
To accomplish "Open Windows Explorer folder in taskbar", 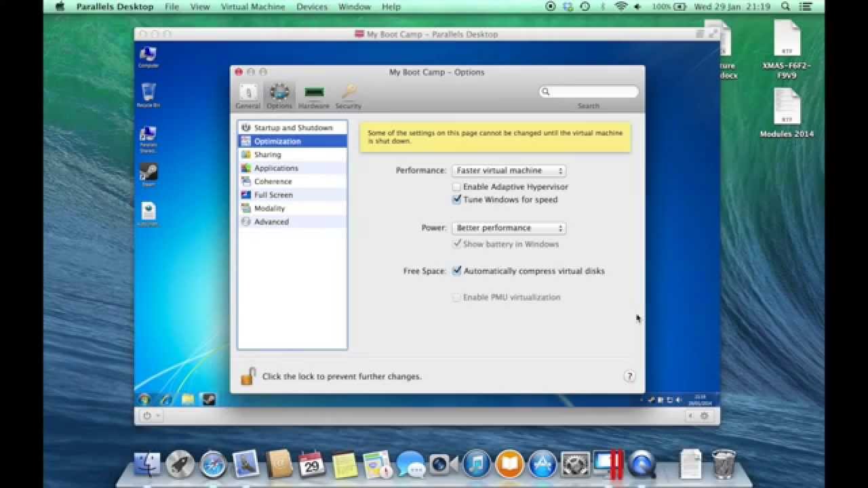I will pyautogui.click(x=187, y=399).
